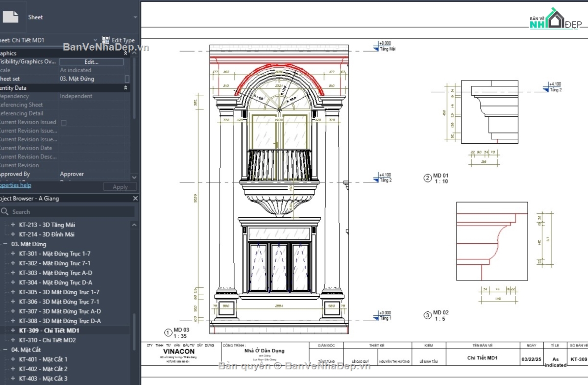Click the Visibility/Graphics Edit... button
The height and width of the screenshot is (385, 588).
pos(92,62)
